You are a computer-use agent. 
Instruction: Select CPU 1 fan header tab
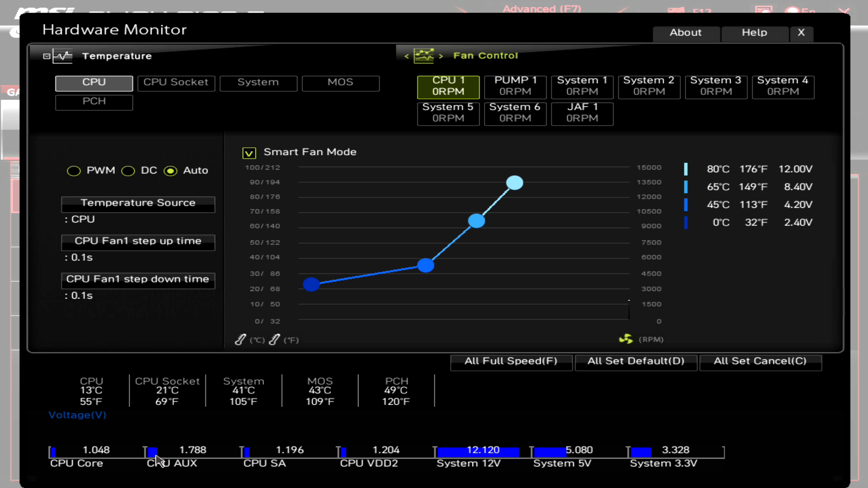tap(448, 85)
